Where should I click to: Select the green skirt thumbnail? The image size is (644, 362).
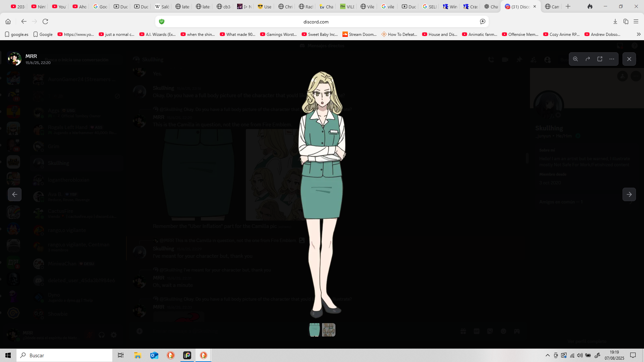(314, 330)
